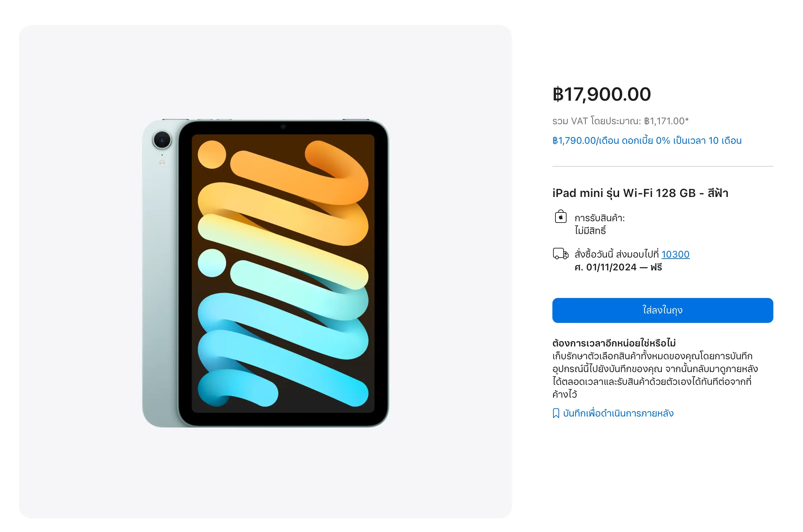Click the front camera dot on iPad bezel
This screenshot has height=532, width=803.
click(283, 127)
